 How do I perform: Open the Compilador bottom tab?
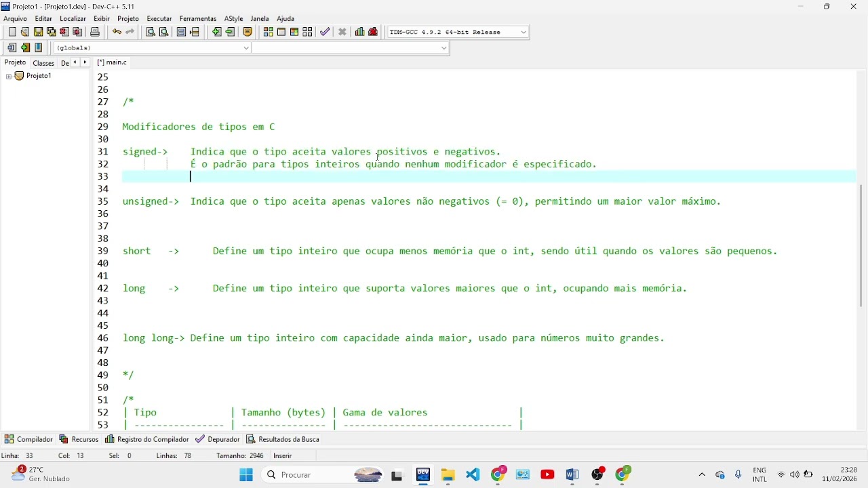pos(28,439)
